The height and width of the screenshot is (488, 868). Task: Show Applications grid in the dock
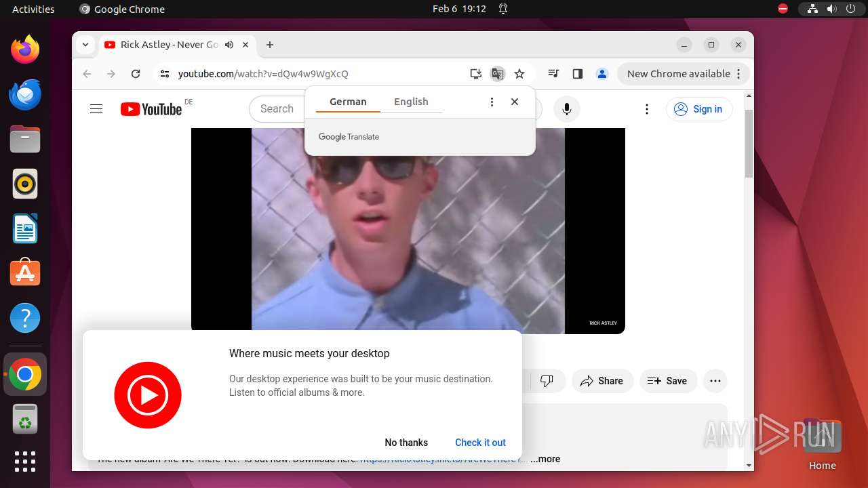click(25, 462)
